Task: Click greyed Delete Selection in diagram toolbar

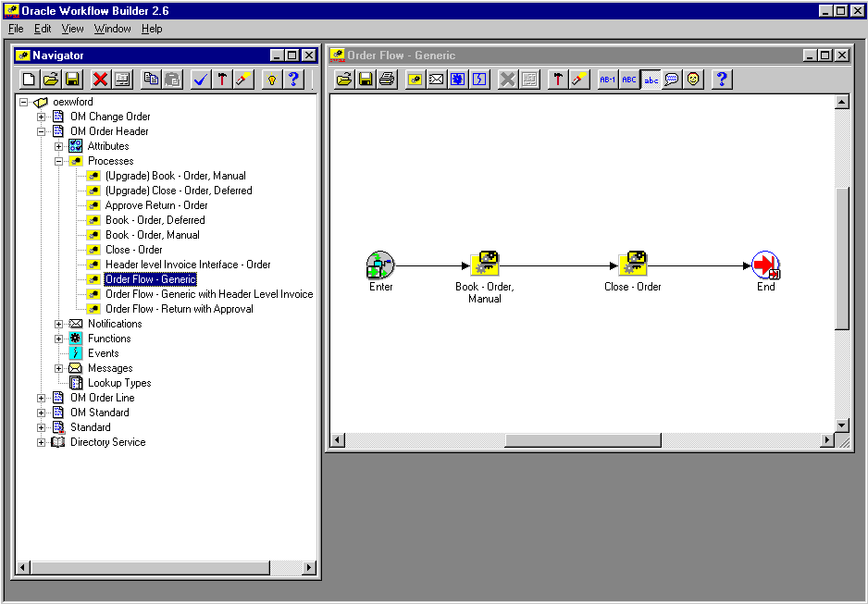Action: point(507,80)
